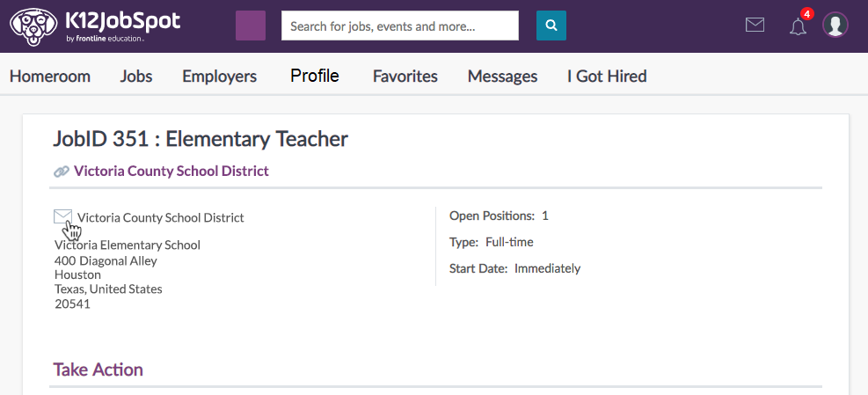Click the envelope icon to message district
This screenshot has width=868, height=395.
click(x=62, y=216)
